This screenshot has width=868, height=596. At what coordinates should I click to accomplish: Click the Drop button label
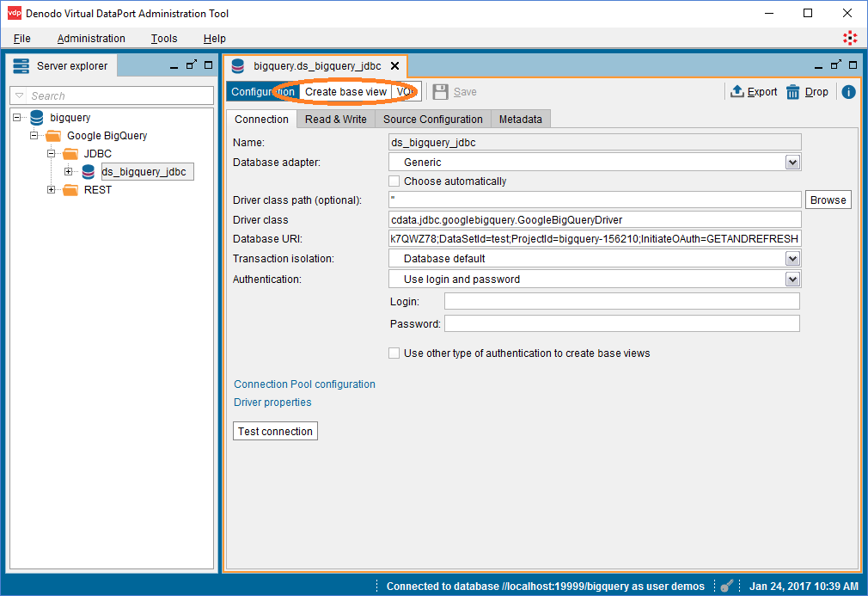[816, 92]
